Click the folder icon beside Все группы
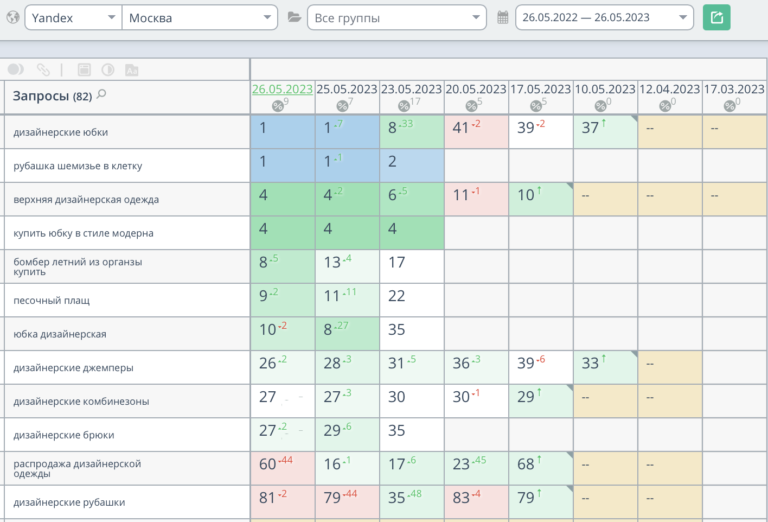The width and height of the screenshot is (768, 522). point(294,18)
